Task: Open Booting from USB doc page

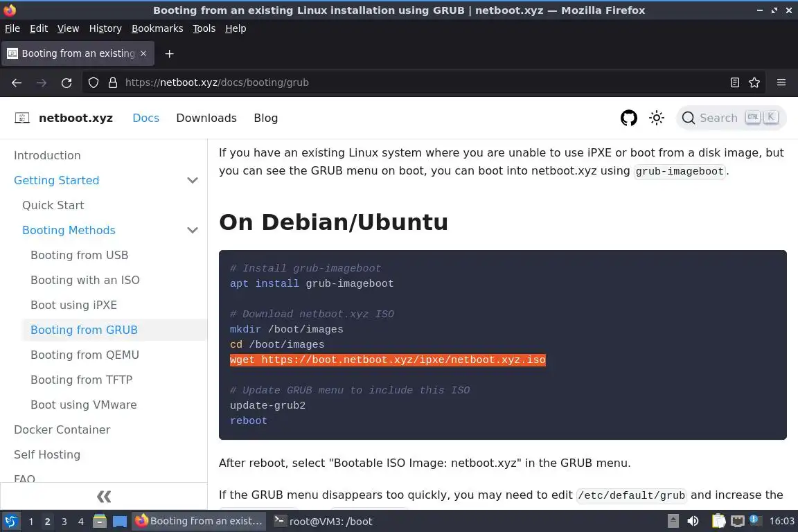Action: click(80, 255)
